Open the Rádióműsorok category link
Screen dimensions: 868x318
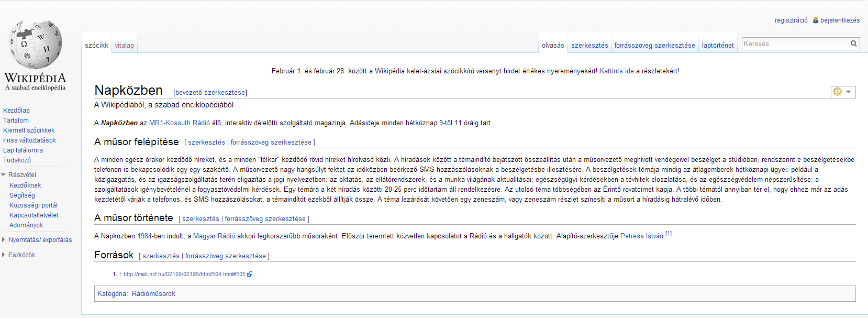(153, 294)
